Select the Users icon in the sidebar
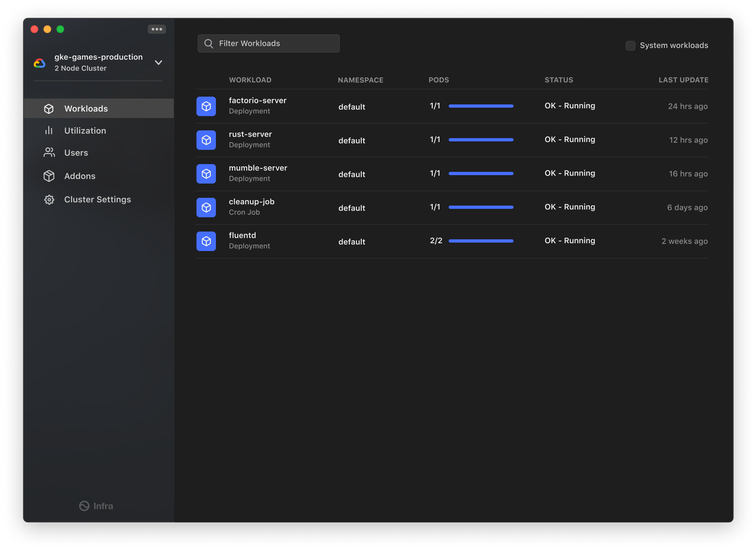Screen dimensions: 756x550 (49, 152)
